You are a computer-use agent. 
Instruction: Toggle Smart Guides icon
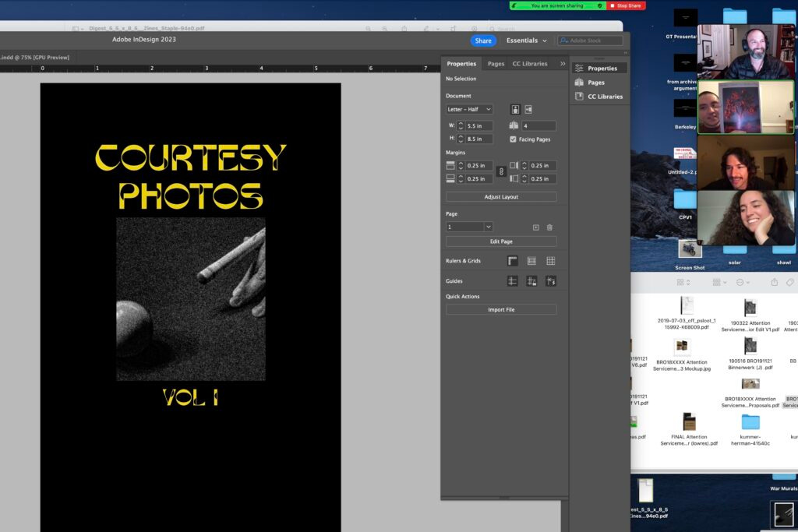coord(551,281)
